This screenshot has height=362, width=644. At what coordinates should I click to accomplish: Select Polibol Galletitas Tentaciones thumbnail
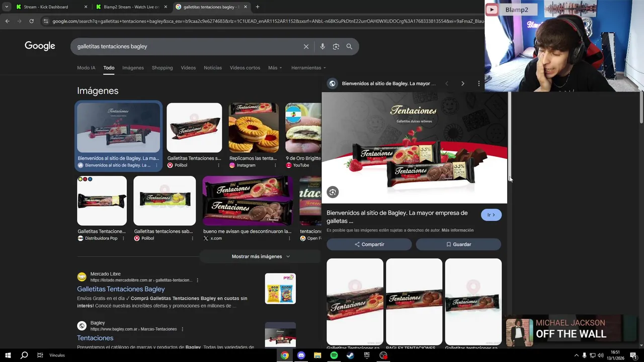(x=194, y=128)
